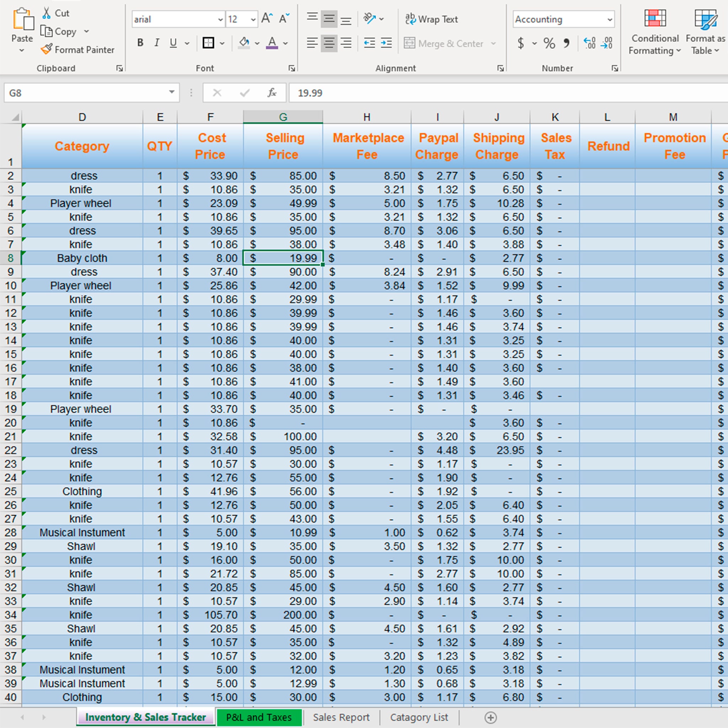Expand the Name Box dropdown arrow
728x728 pixels.
(171, 92)
